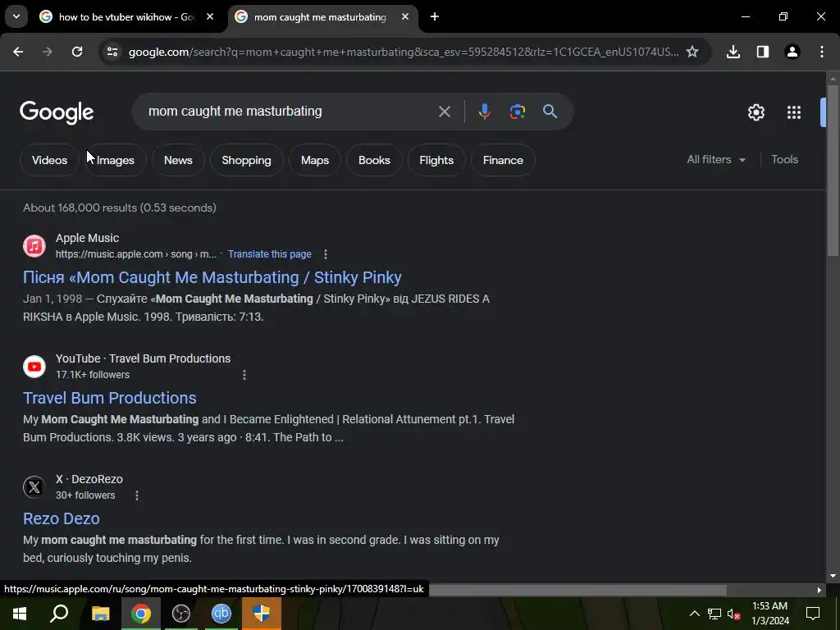840x630 pixels.
Task: Click Translate this page link
Action: 269,254
